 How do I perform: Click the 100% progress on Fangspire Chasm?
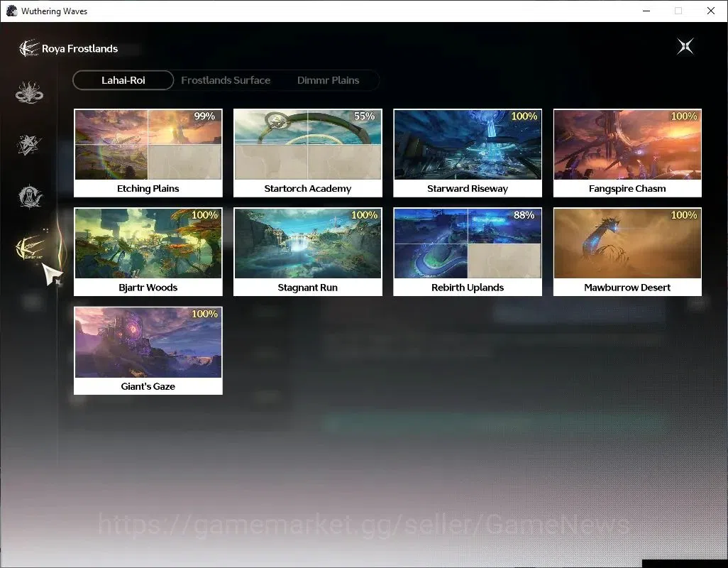point(684,116)
